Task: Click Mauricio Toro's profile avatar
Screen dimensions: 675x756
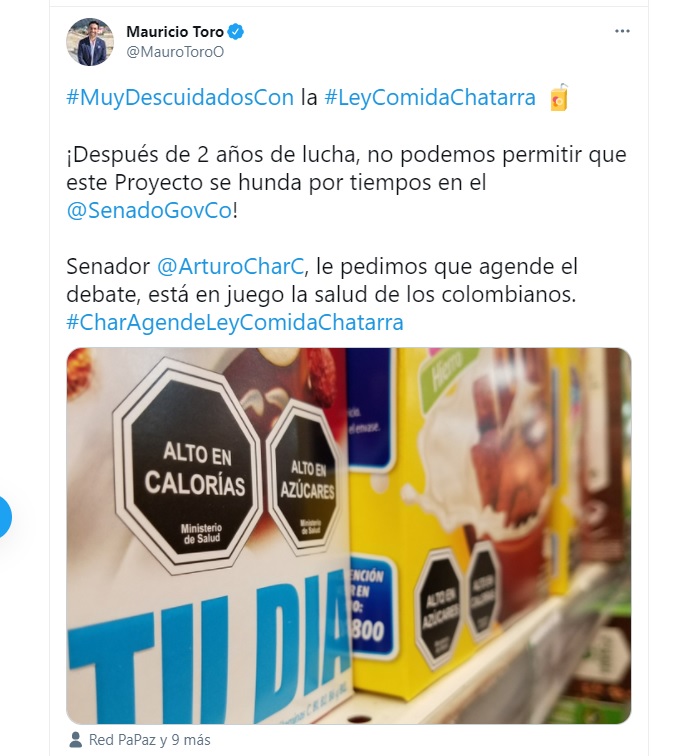Action: point(90,42)
